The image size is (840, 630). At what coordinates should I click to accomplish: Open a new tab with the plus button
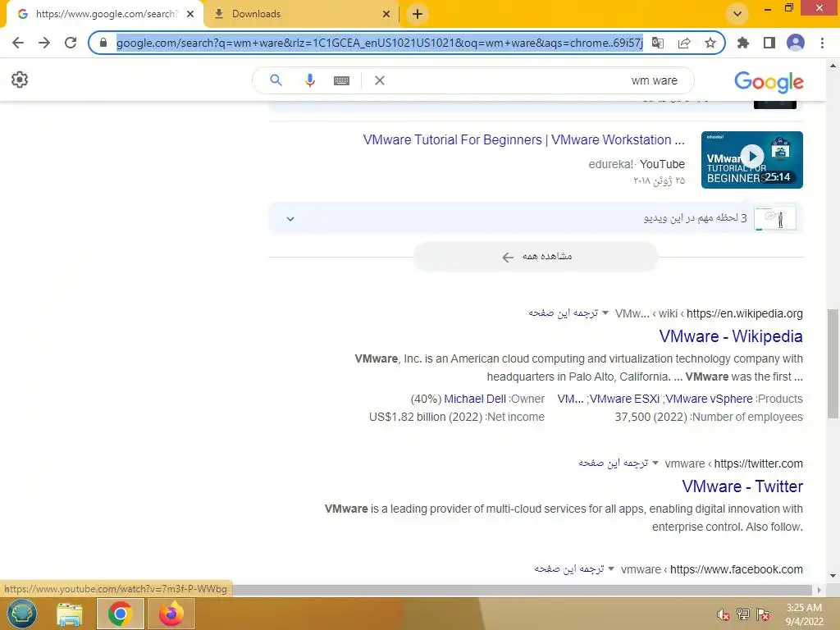click(418, 14)
